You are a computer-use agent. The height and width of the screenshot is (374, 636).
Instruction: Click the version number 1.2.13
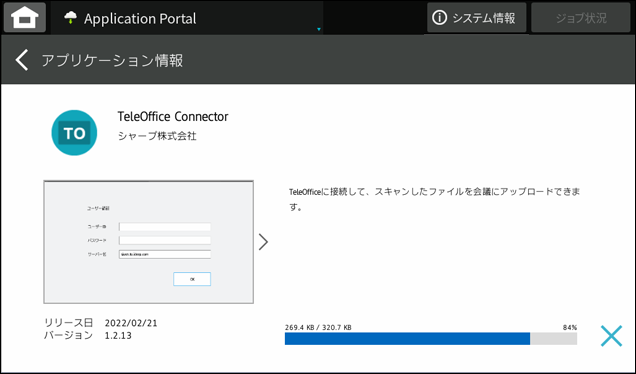pos(118,336)
